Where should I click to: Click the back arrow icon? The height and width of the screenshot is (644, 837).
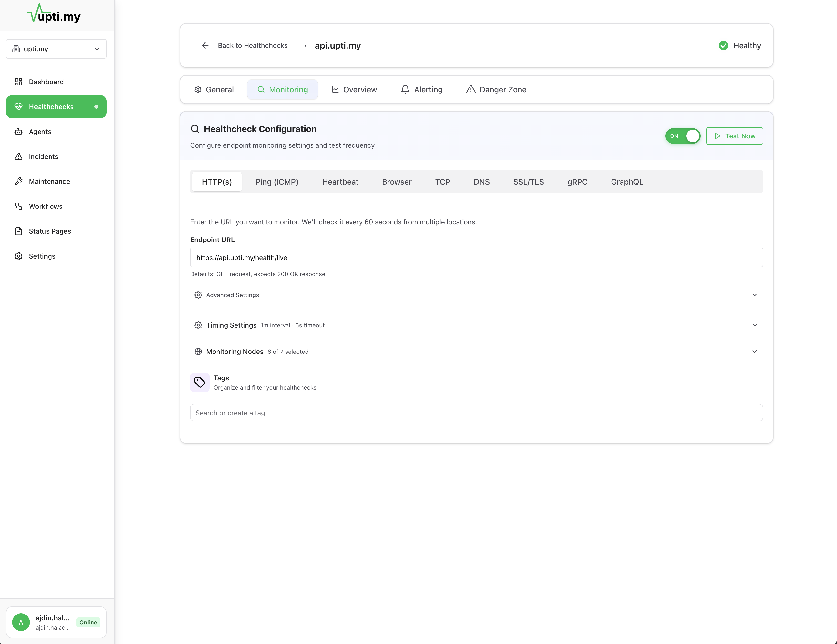tap(205, 45)
